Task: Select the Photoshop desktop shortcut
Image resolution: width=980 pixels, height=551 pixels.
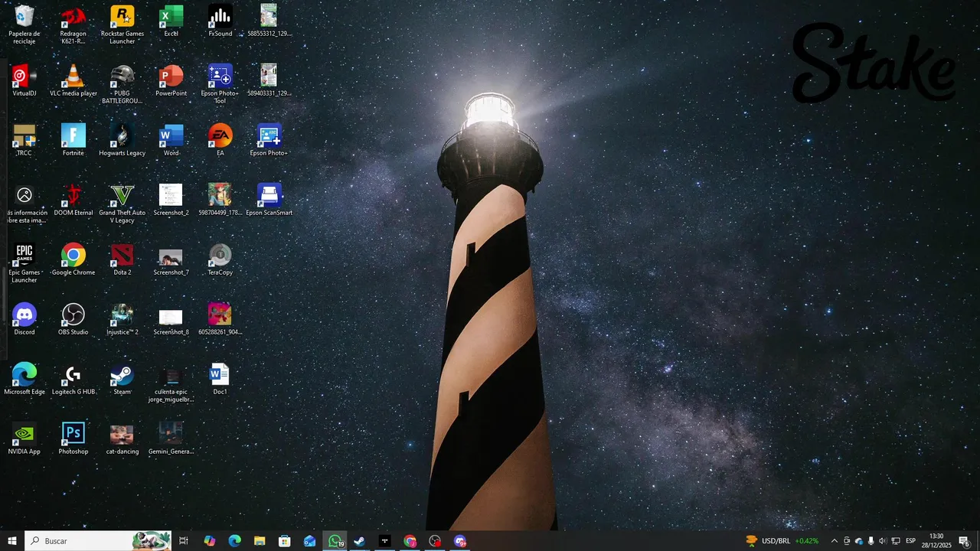Action: 73,439
